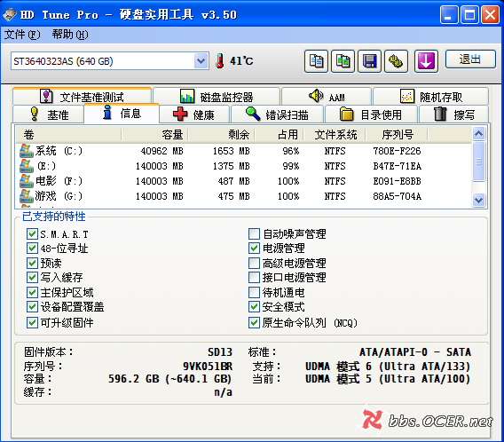The width and height of the screenshot is (504, 442).
Task: Click the volume list scrollbar thumb
Action: coord(478,162)
